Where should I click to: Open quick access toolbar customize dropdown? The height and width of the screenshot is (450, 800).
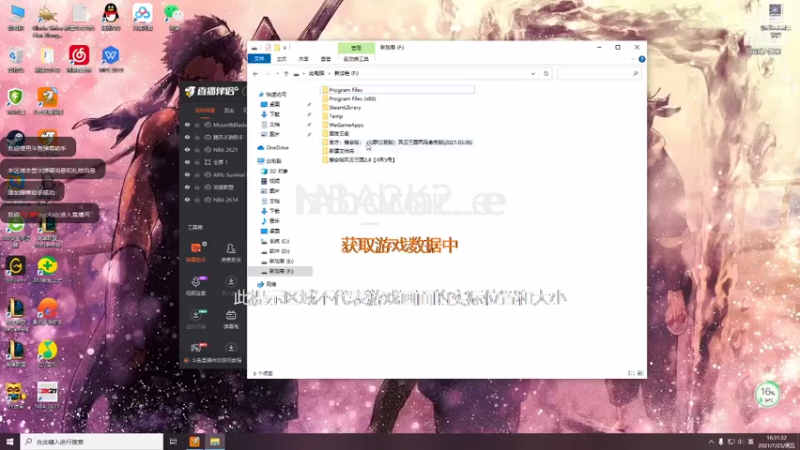click(x=285, y=47)
